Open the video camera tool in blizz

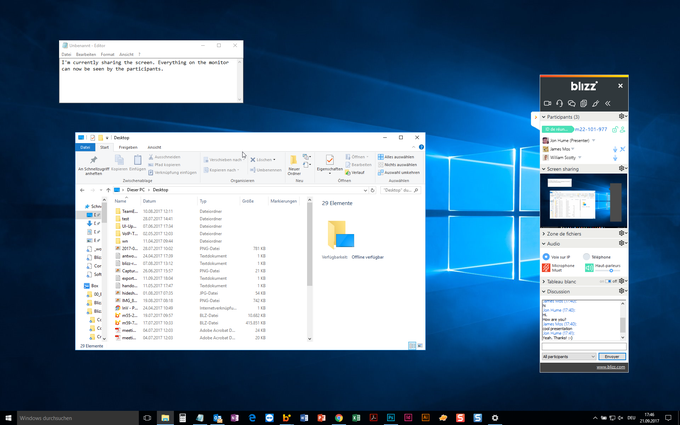click(x=547, y=104)
